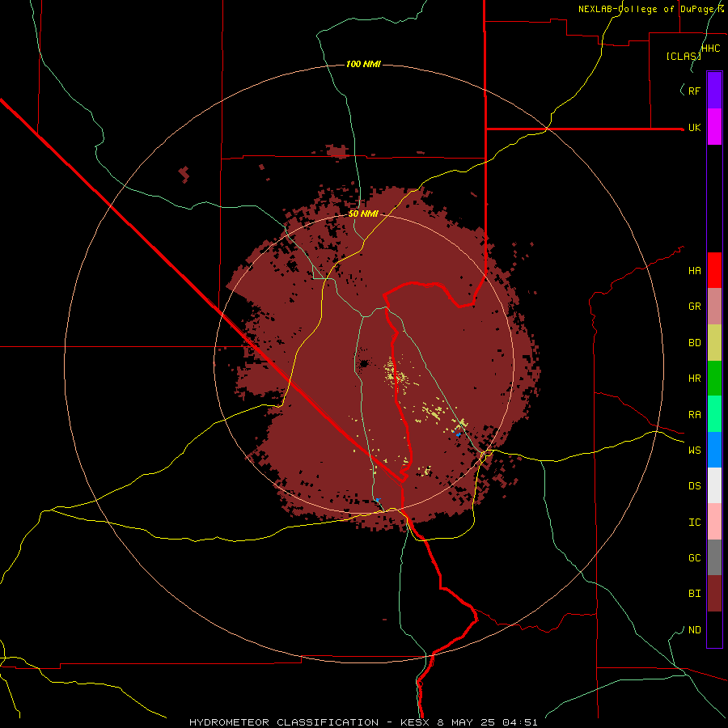
Task: Click the IC legend label
Action: coord(694,523)
